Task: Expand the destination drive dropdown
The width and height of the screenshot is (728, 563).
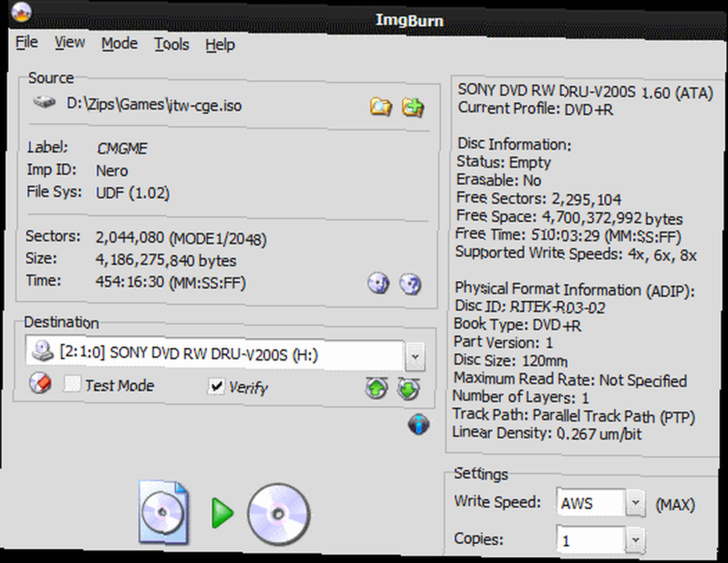Action: point(415,357)
